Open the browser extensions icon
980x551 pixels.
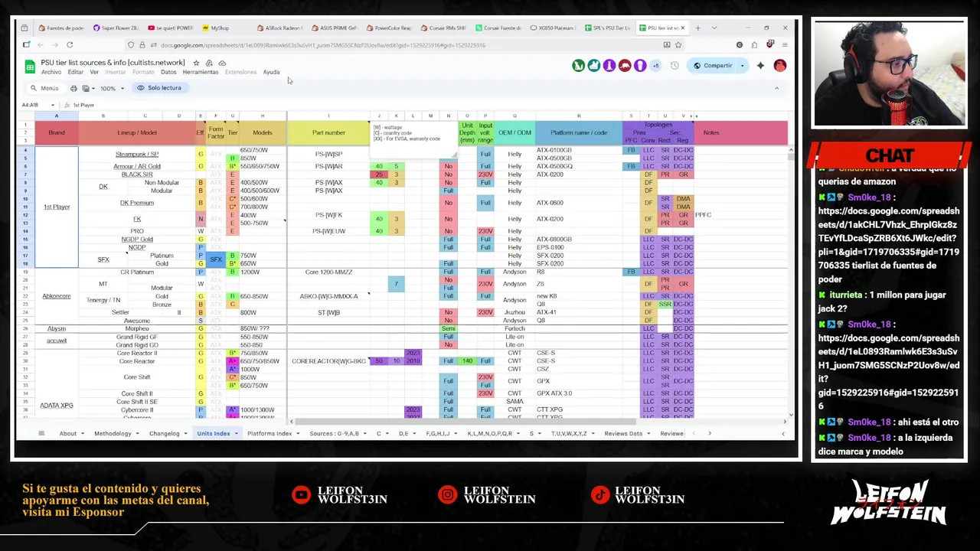point(754,45)
